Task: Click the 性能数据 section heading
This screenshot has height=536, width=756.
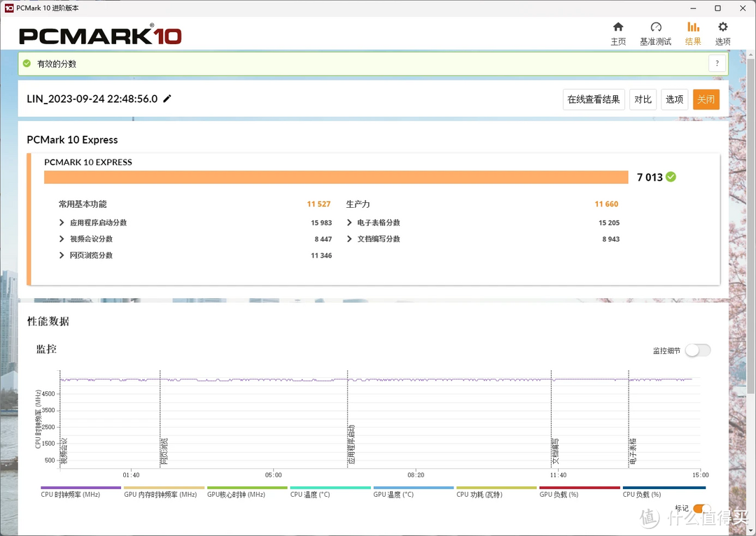Action: (48, 321)
